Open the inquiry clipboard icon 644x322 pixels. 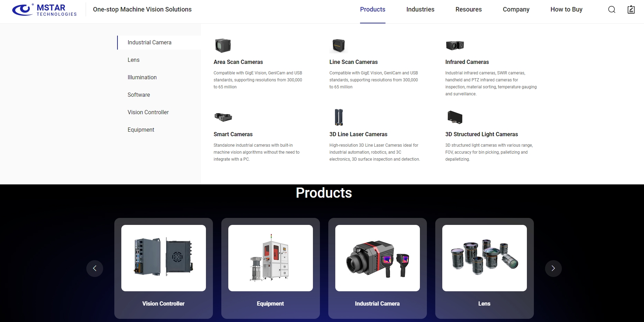[631, 9]
